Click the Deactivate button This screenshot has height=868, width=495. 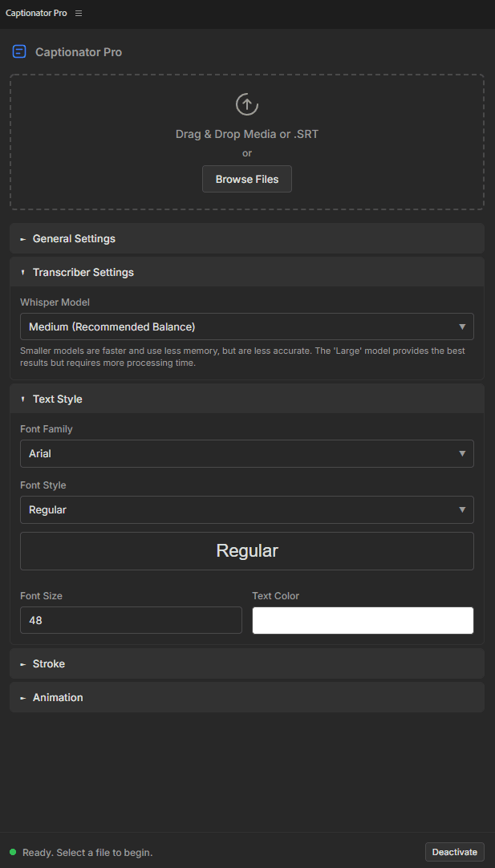point(455,851)
